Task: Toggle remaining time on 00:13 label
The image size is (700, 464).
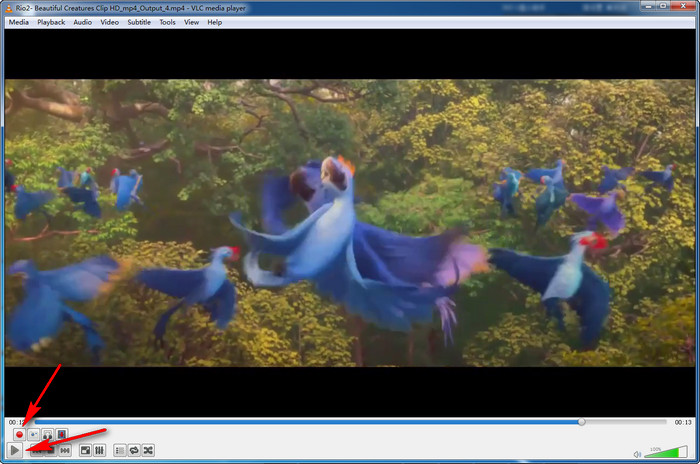Action: click(x=683, y=422)
